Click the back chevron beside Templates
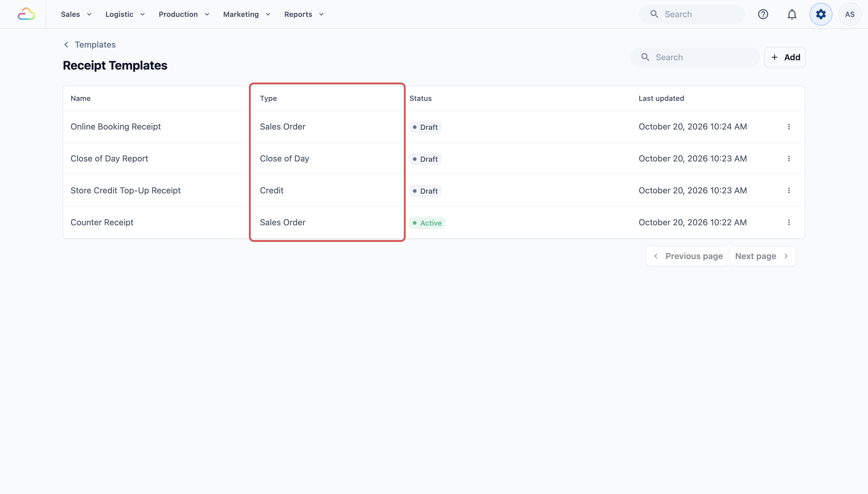Viewport: 868px width, 494px height. click(66, 45)
